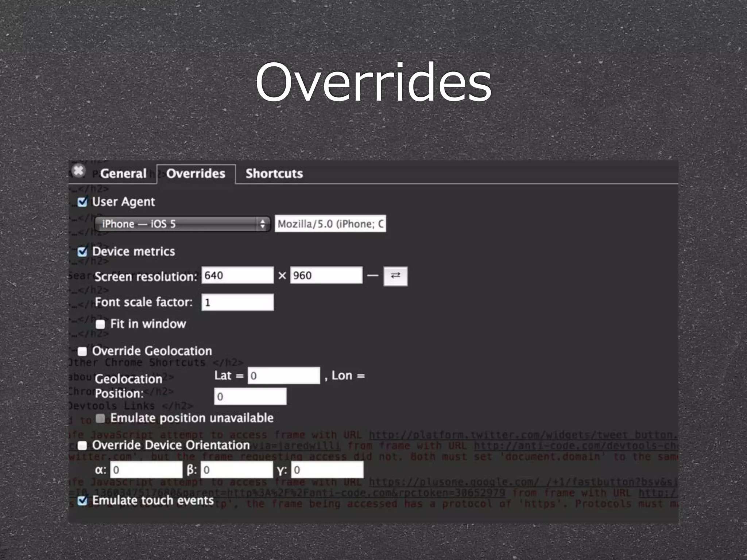
Task: Click the Lon input field
Action: tap(250, 396)
